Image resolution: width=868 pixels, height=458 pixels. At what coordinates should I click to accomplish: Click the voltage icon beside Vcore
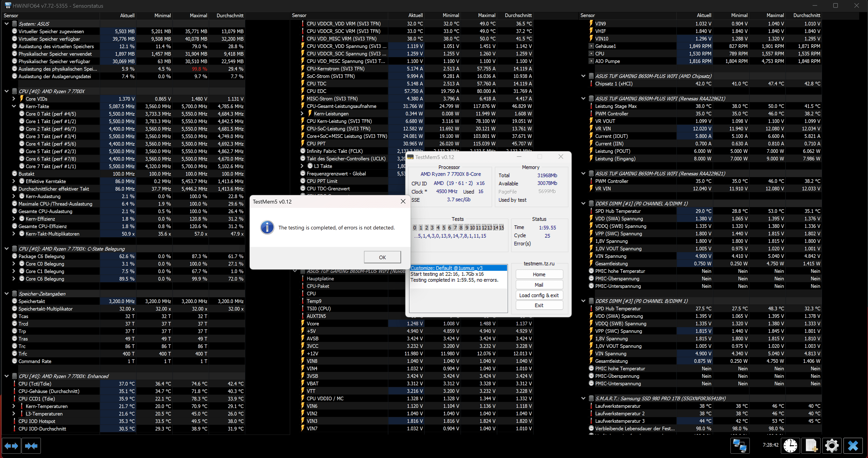[303, 324]
